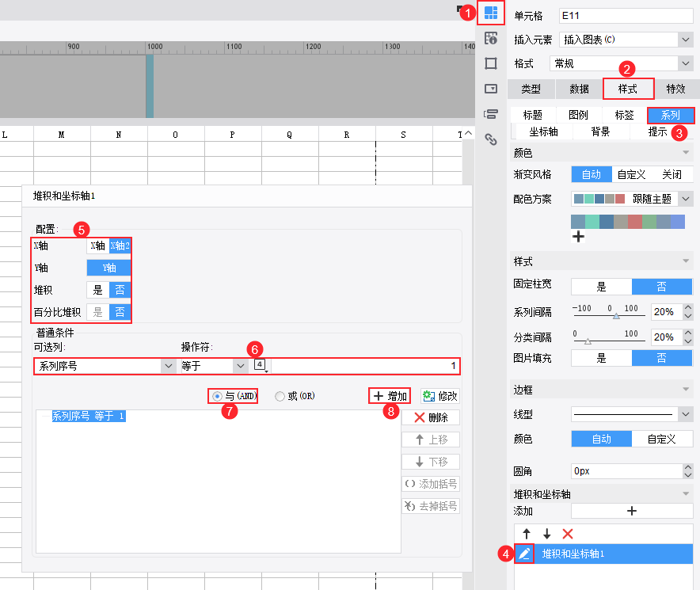Collapse the 边框 section
The width and height of the screenshot is (700, 590).
(x=686, y=390)
